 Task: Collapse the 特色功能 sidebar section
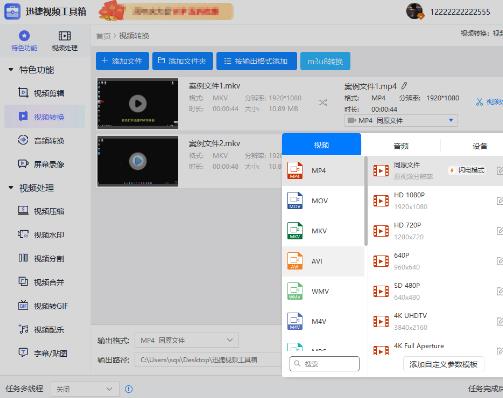[11, 70]
